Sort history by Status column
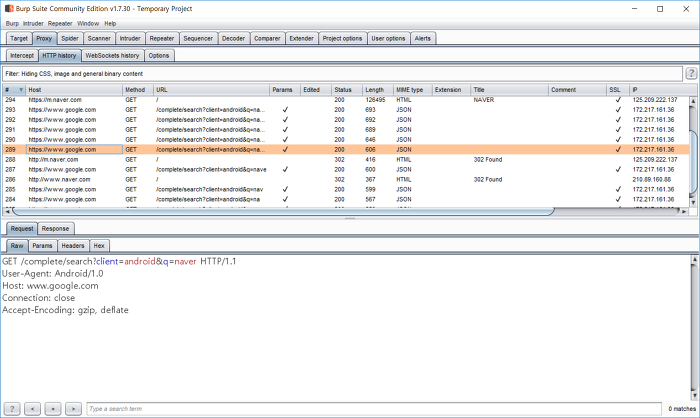 pos(346,90)
